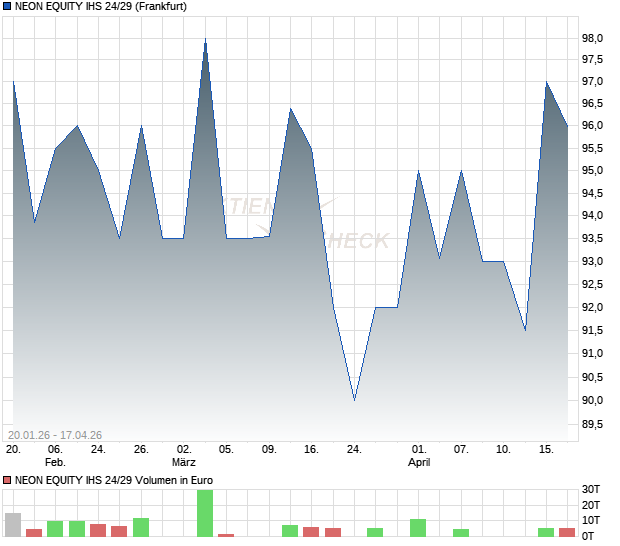Click the 94,5 price axis label
This screenshot has height=546, width=620.
592,193
